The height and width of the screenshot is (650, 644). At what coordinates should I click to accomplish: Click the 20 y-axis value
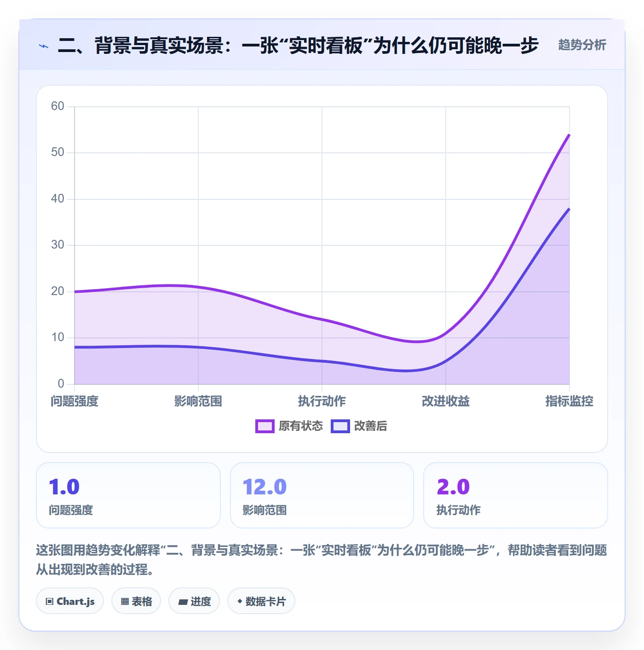click(57, 291)
